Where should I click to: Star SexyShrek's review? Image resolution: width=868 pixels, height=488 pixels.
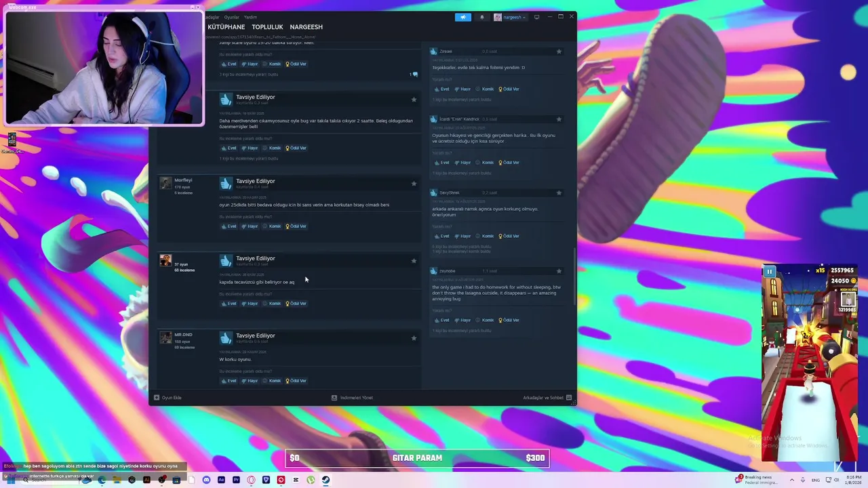(559, 193)
